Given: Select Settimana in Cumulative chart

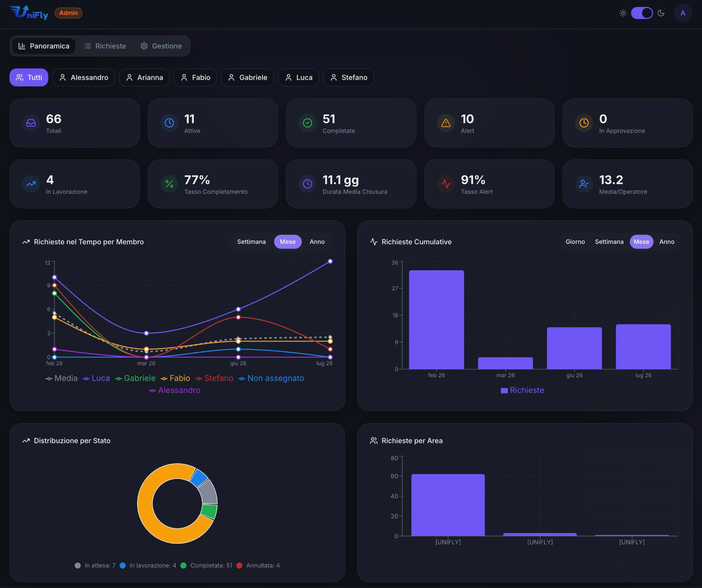Looking at the screenshot, I should click(609, 242).
